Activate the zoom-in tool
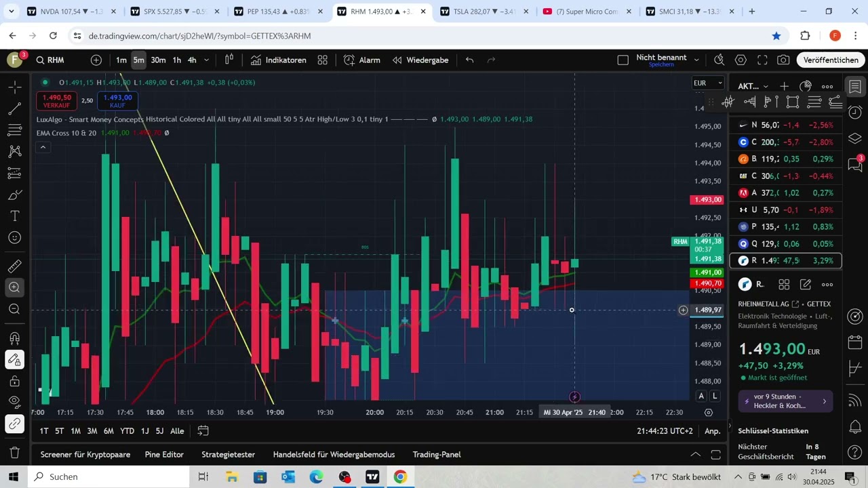Viewport: 868px width, 488px height. (15, 287)
